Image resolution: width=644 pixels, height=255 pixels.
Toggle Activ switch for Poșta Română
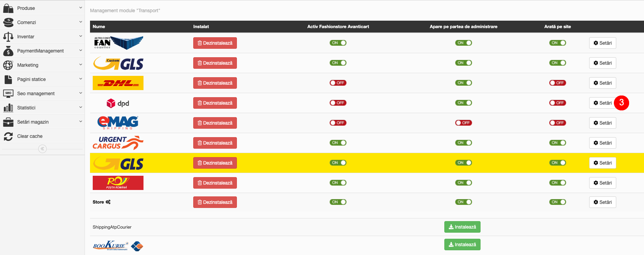pyautogui.click(x=338, y=183)
